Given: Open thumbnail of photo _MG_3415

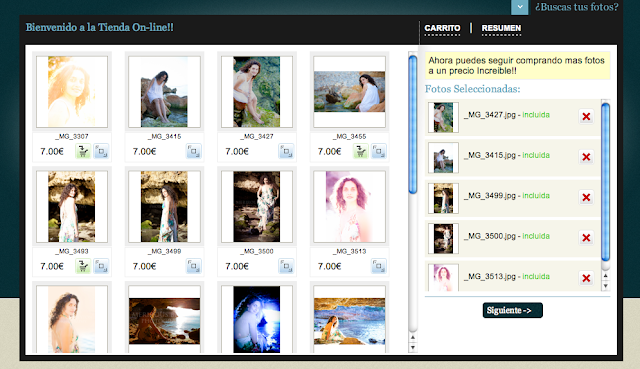Looking at the screenshot, I should coord(164,92).
